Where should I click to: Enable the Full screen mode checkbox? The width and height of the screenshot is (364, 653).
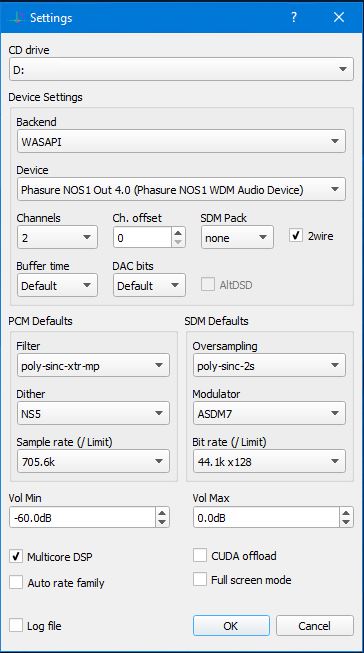point(200,579)
